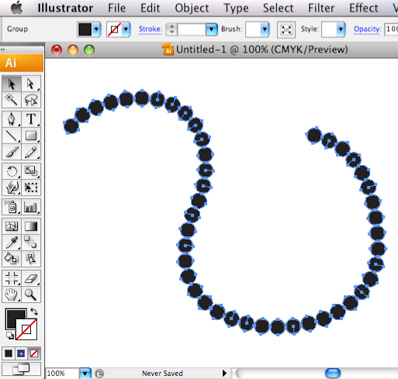Screen dimensions: 398x379
Task: Pick the Magic Wand tool
Action: point(12,100)
